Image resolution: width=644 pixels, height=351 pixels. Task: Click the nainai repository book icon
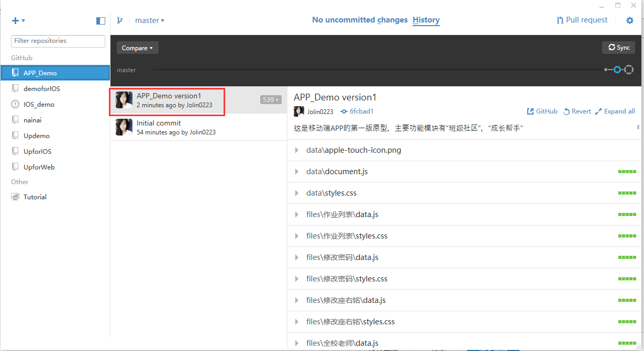tap(15, 120)
